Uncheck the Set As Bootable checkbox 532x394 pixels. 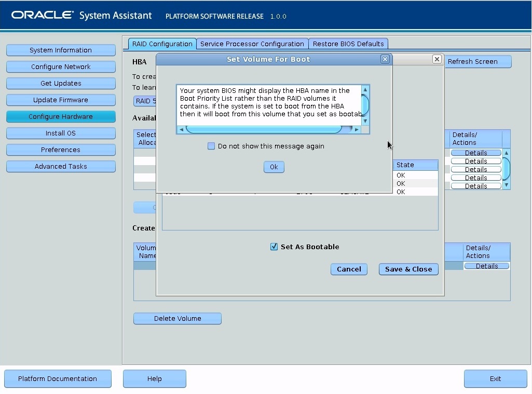tap(274, 247)
